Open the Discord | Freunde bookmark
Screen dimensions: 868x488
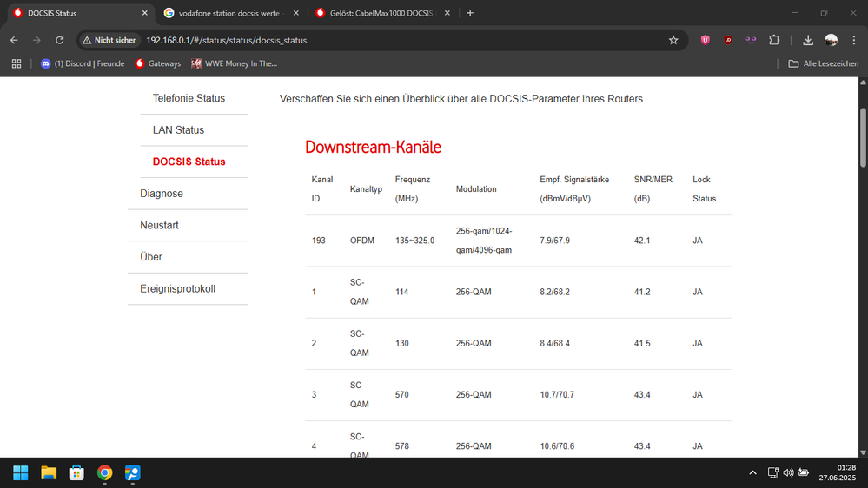click(83, 63)
